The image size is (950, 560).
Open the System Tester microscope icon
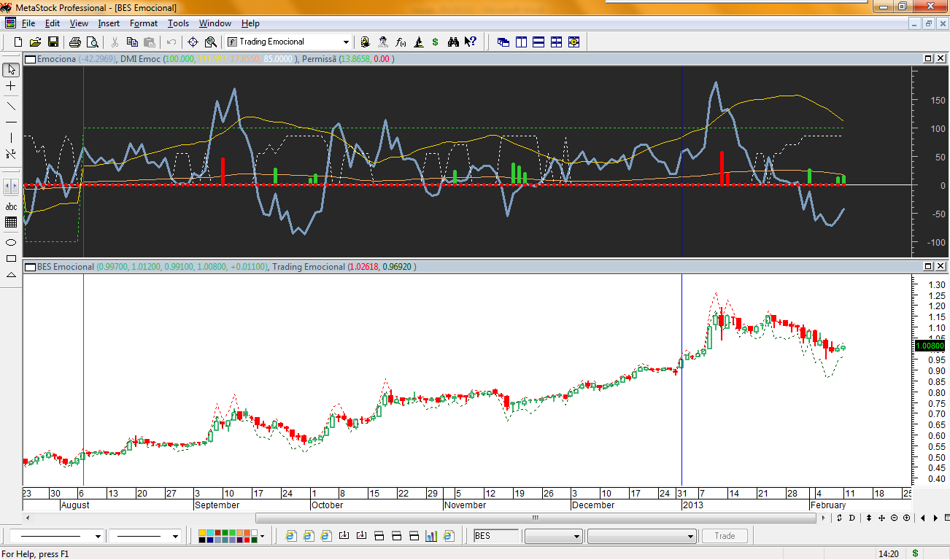(418, 42)
